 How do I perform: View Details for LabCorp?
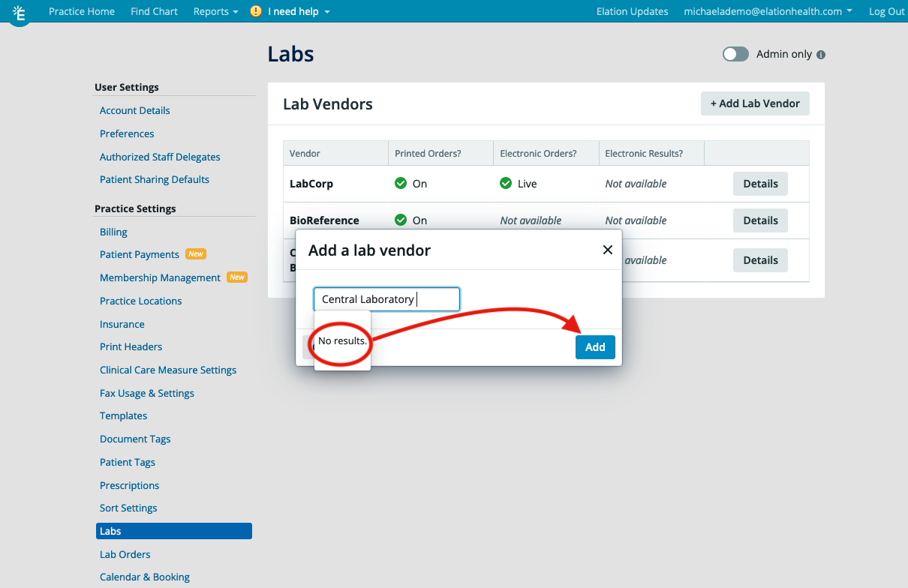[x=760, y=183]
